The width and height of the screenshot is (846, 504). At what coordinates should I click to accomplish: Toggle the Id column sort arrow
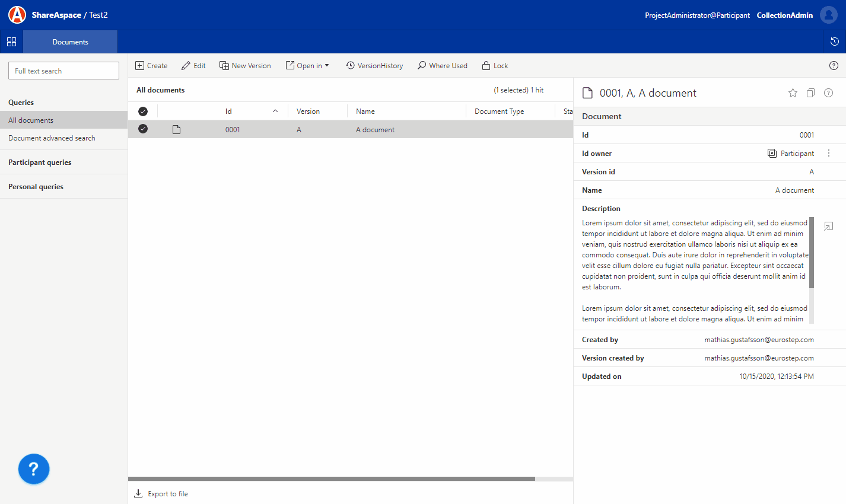coord(275,111)
